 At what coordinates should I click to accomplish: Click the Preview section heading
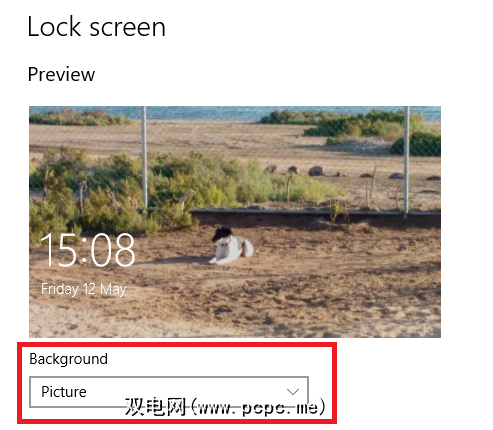[x=61, y=74]
